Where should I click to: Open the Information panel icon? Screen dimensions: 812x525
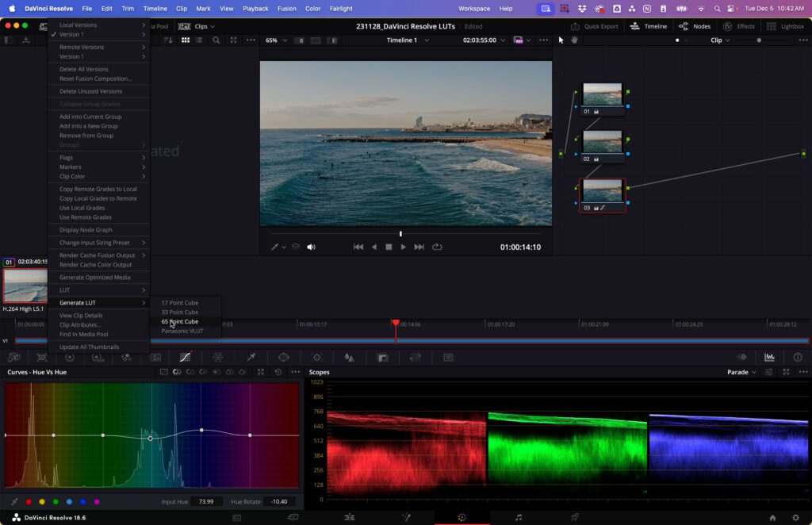(798, 357)
